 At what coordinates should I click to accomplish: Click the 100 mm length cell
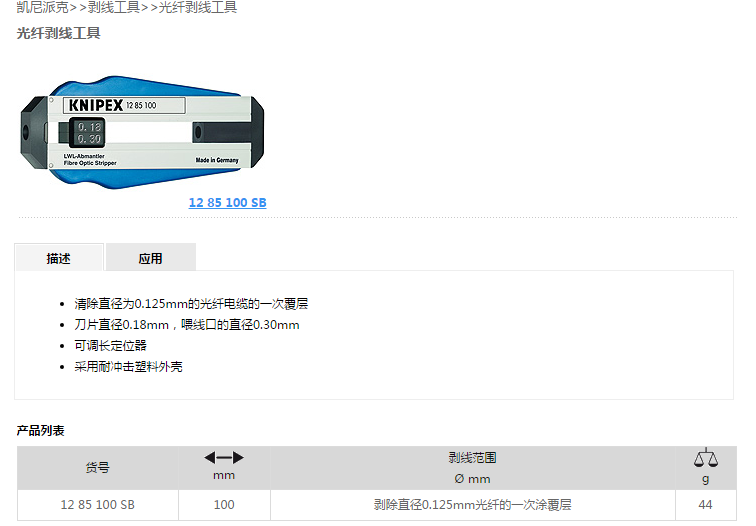tap(224, 505)
